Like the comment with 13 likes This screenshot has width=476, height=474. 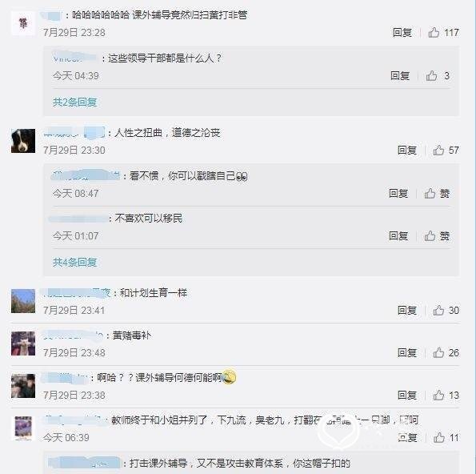(438, 396)
